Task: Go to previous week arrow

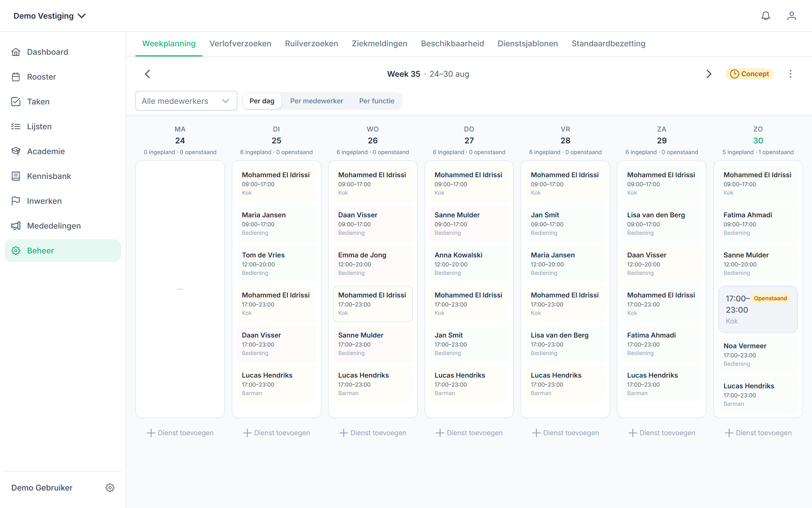Action: (x=147, y=74)
